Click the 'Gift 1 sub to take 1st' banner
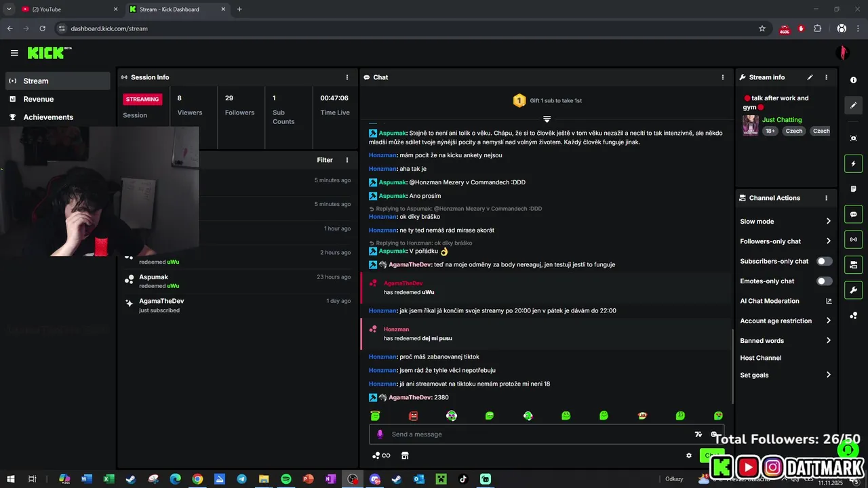This screenshot has width=868, height=488. (547, 100)
